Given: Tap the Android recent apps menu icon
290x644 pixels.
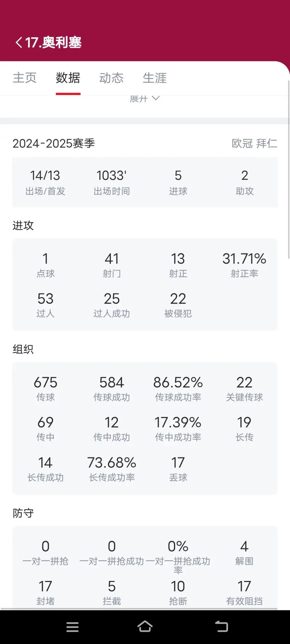Looking at the screenshot, I should [72, 627].
